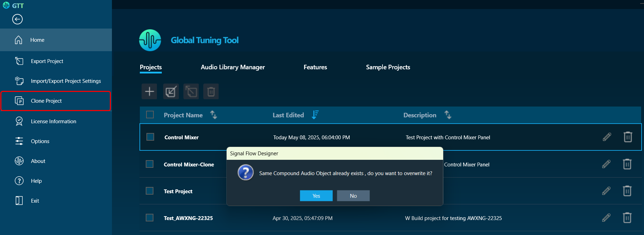Viewport: 644px width, 235px height.
Task: Confirm overwrite by pressing Yes
Action: [x=316, y=196]
